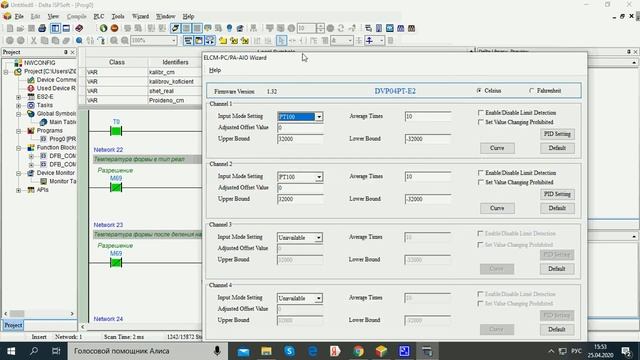Click the Save diskette toolbar icon

point(31,28)
